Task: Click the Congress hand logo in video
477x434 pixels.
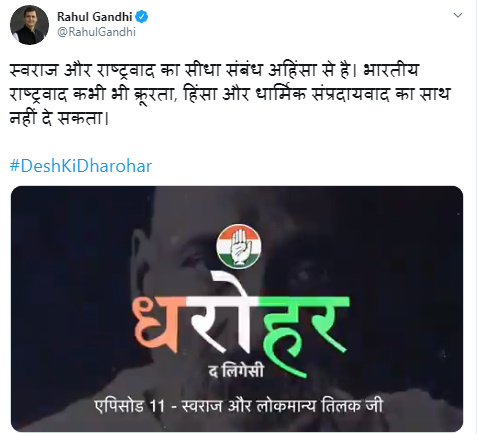Action: pos(238,246)
